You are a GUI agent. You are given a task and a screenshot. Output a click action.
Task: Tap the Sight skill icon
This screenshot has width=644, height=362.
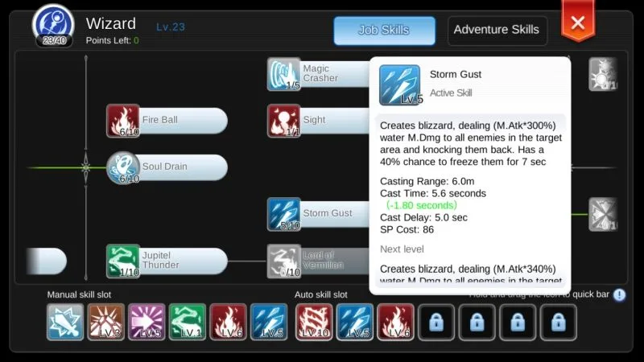[x=284, y=121]
